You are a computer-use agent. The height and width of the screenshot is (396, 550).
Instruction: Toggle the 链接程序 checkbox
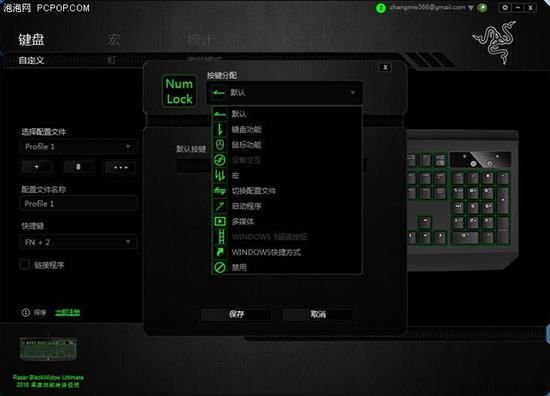point(24,264)
